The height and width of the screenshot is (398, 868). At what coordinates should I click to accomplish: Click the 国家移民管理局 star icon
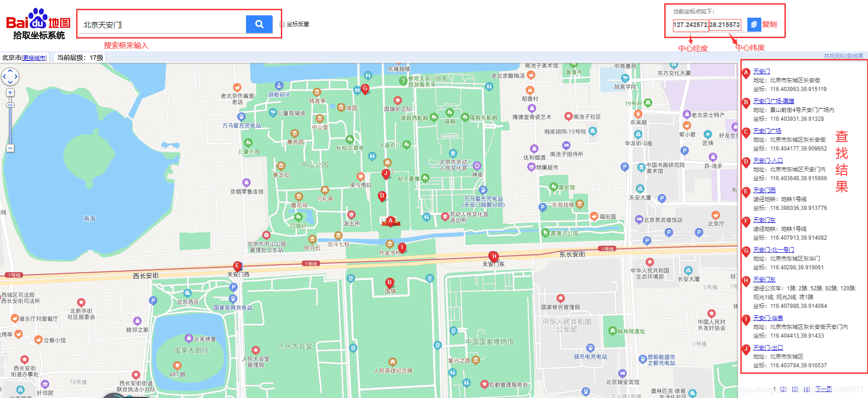point(561,298)
